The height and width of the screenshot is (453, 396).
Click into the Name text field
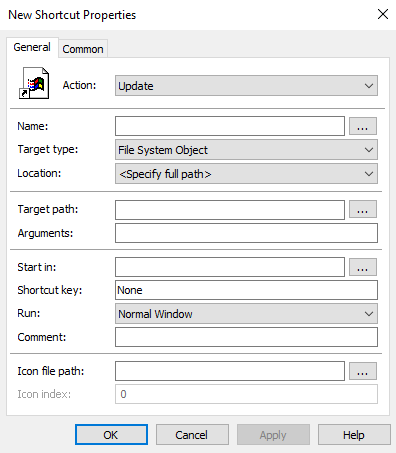point(230,126)
